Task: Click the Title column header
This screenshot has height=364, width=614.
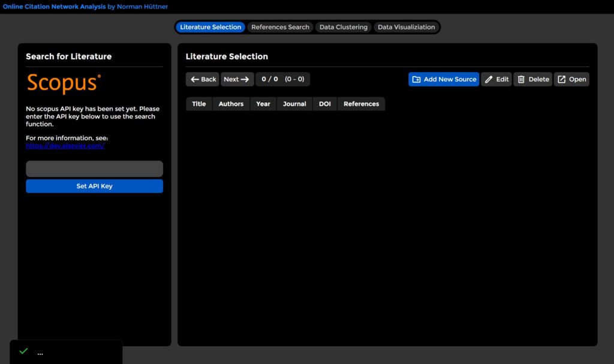Action: pos(199,104)
